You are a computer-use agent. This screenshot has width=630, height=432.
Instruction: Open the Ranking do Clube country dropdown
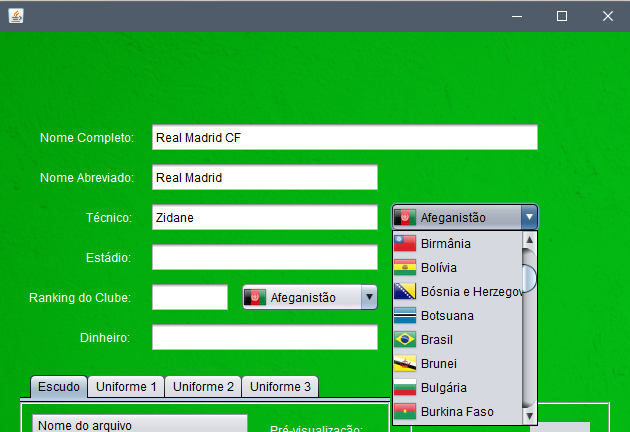coord(369,297)
